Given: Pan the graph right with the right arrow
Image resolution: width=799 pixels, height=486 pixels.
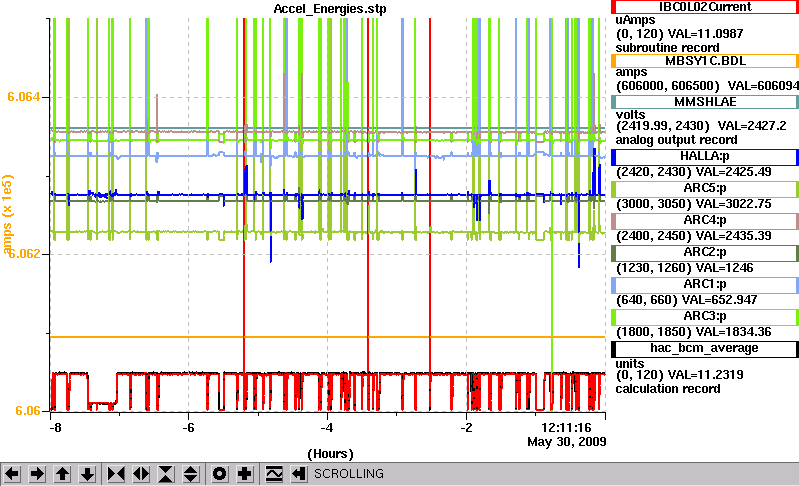Looking at the screenshot, I should click(37, 474).
